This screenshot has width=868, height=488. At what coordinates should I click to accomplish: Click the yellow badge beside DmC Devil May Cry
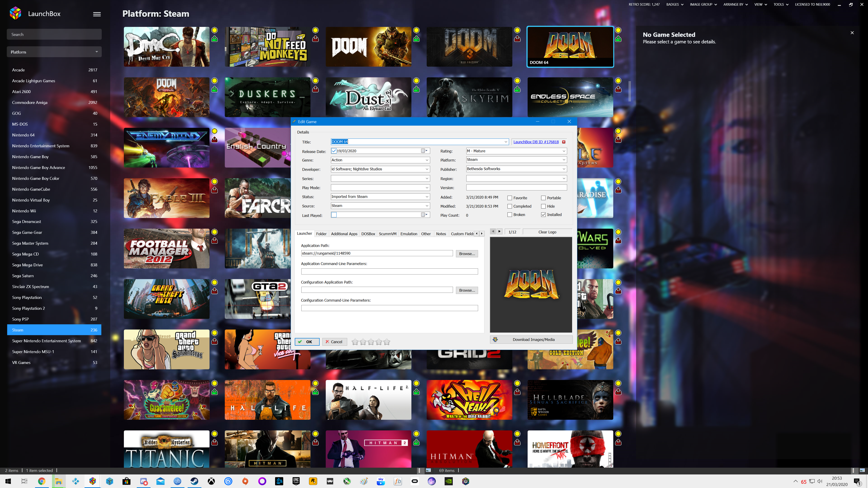coord(214,30)
